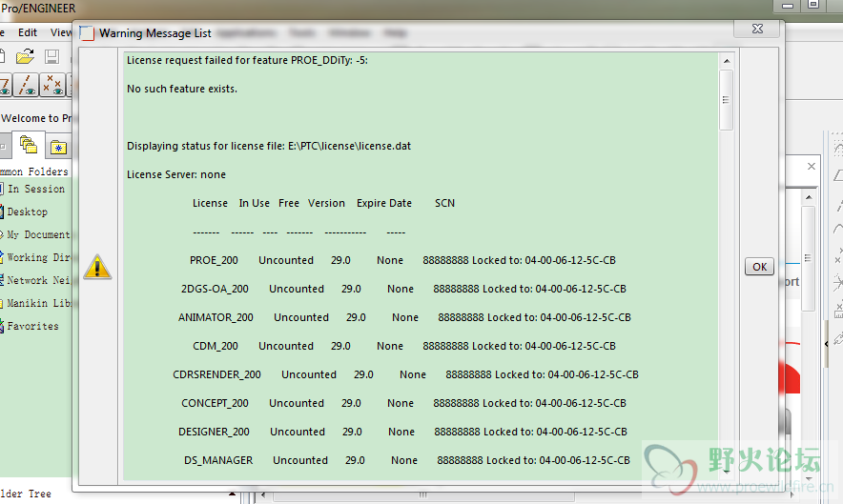
Task: Minimize the Pro/ENGINEER window
Action: [x=788, y=6]
